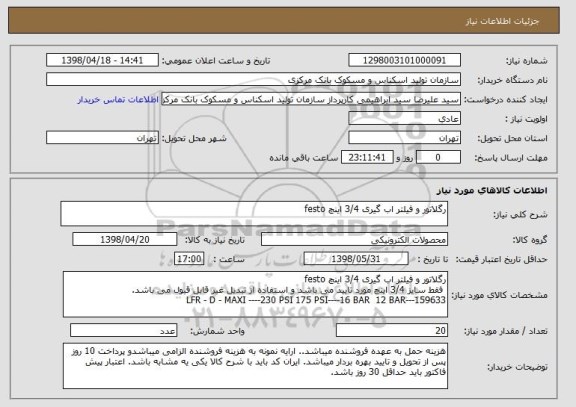This screenshot has height=407, width=576.
Task: Click the شرح کلی نیاز text area
Action: pos(254,213)
